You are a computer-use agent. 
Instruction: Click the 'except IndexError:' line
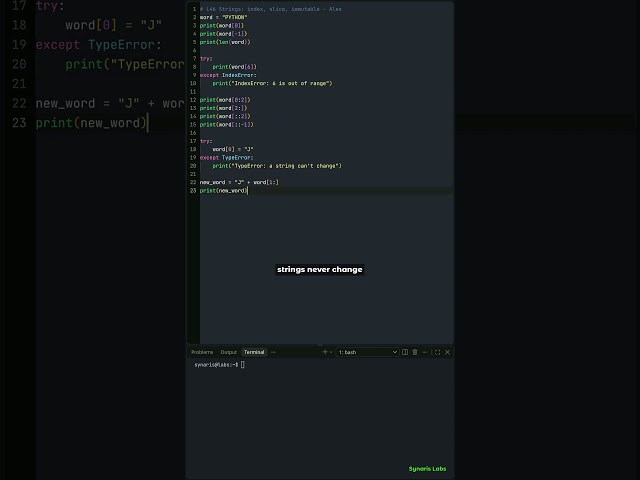tap(228, 75)
